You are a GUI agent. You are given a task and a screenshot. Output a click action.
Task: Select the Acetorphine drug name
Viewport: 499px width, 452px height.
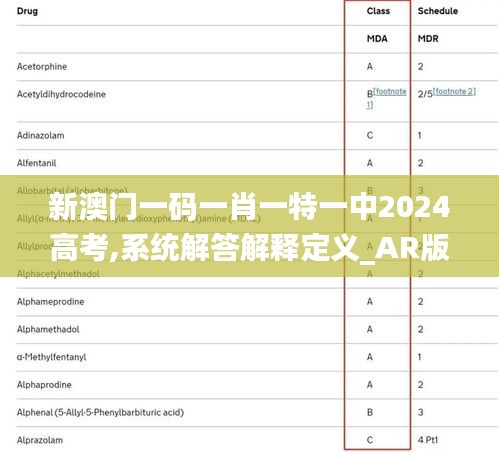42,66
